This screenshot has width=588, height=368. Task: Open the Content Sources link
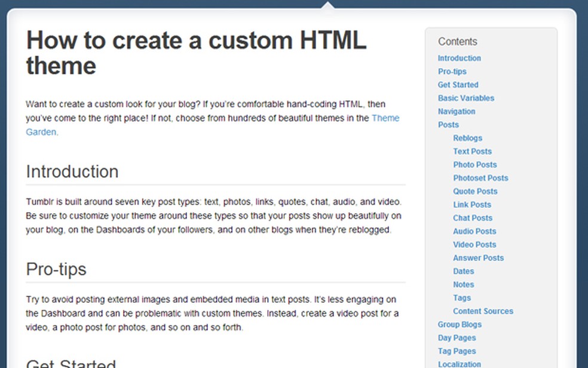click(x=483, y=311)
